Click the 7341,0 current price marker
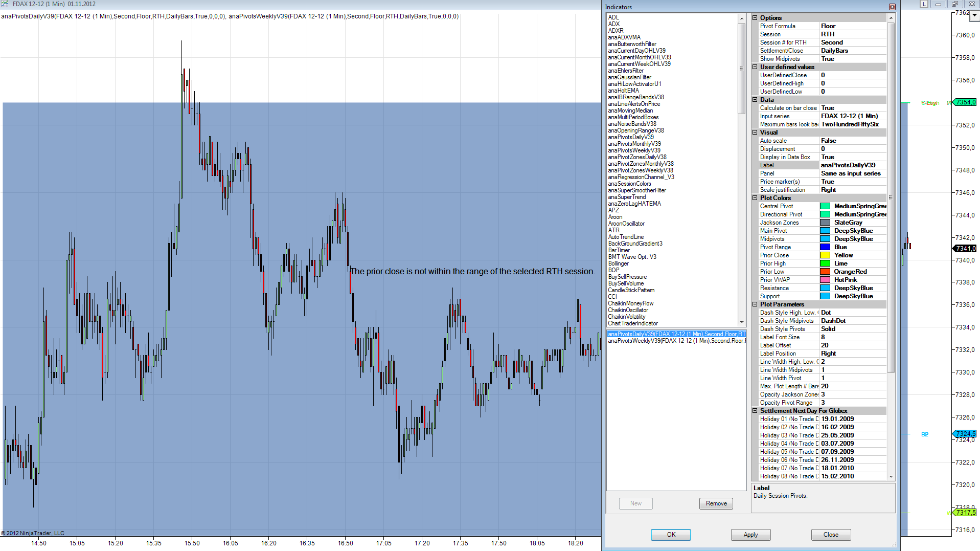Image resolution: width=980 pixels, height=551 pixels. click(x=965, y=249)
